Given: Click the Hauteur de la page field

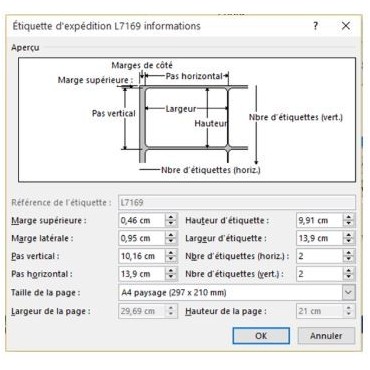Looking at the screenshot, I should 320,311.
